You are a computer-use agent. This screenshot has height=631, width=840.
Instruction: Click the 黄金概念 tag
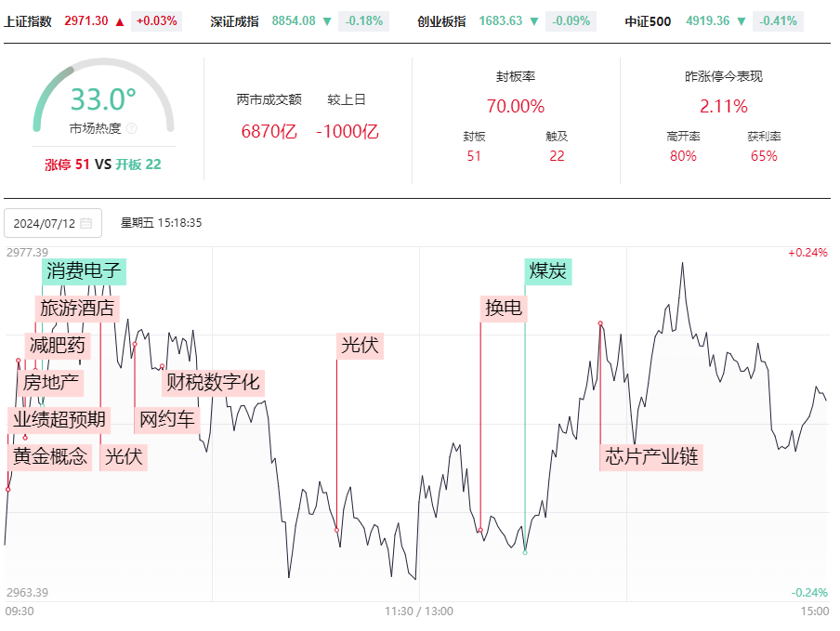pos(50,457)
